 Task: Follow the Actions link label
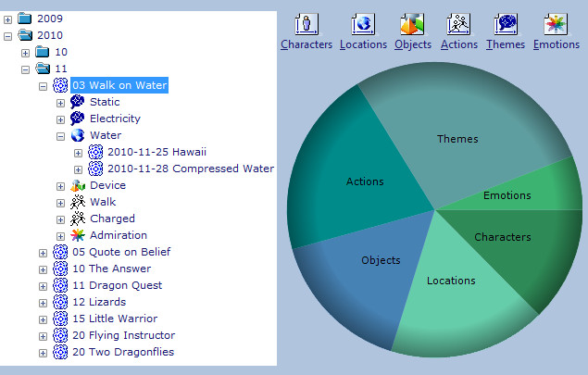pos(459,44)
